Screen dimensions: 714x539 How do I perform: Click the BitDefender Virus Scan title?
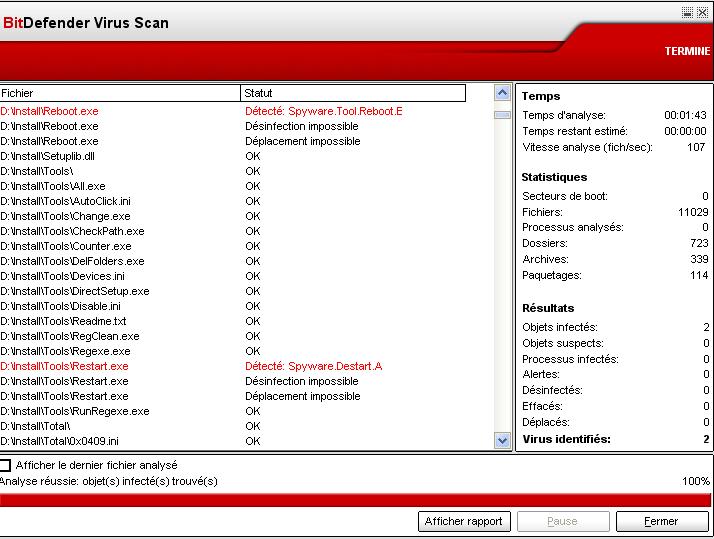(86, 23)
